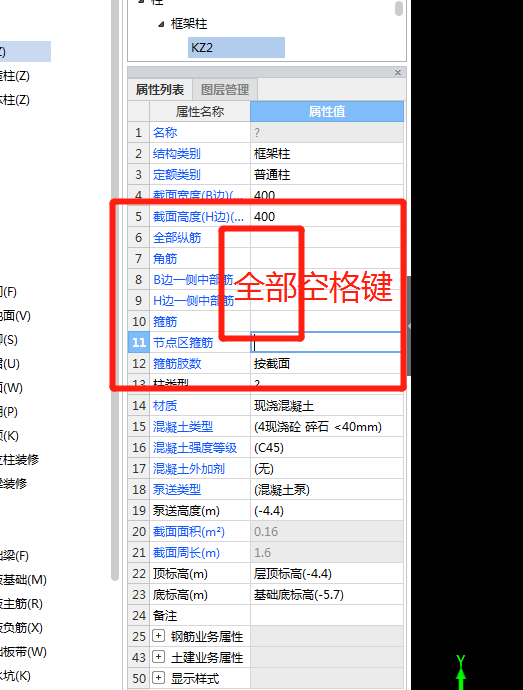Switch to the 图层管理 tab
Viewport: 523px width, 690px height.
coord(225,90)
